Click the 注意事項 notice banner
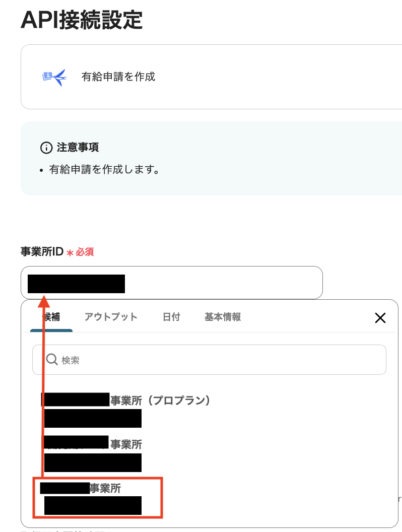Screen dimensions: 402x532 pos(202,159)
